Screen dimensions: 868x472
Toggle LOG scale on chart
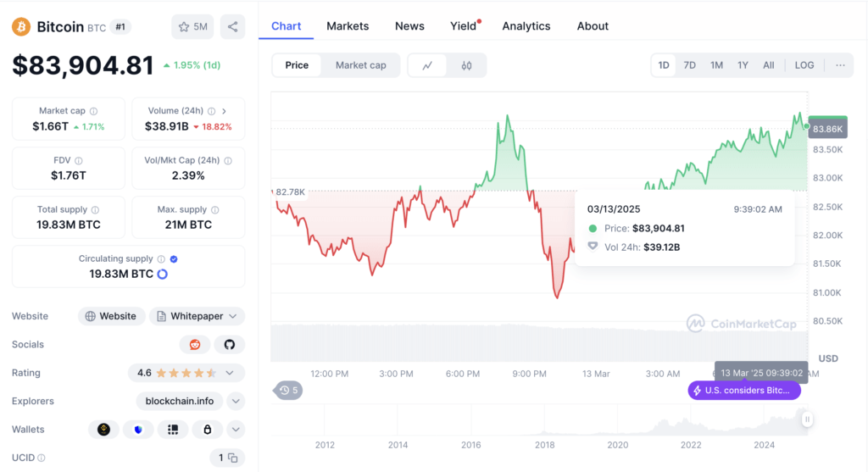click(x=804, y=65)
